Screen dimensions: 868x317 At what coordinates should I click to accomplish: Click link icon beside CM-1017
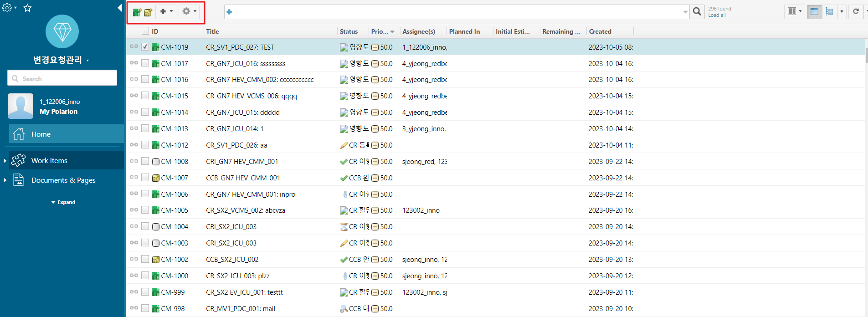tap(134, 63)
